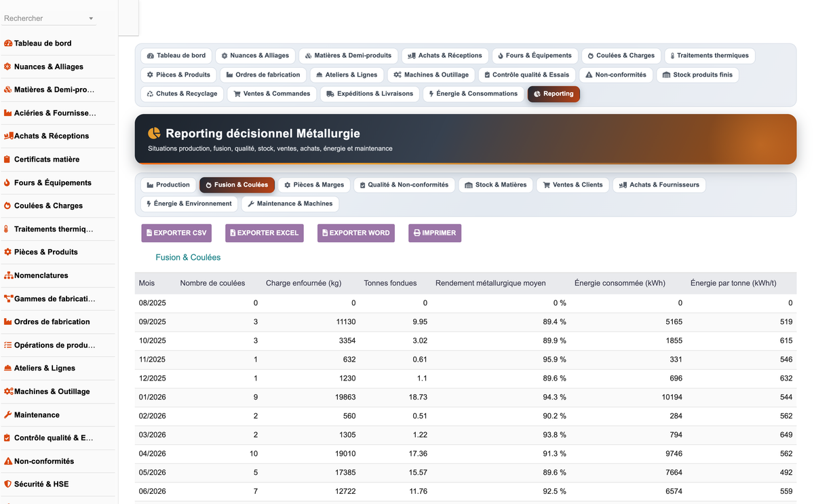Screen dimensions: 814x504
Task: Click the Non-conformités warning triangle icon in sidebar
Action: pos(8,461)
